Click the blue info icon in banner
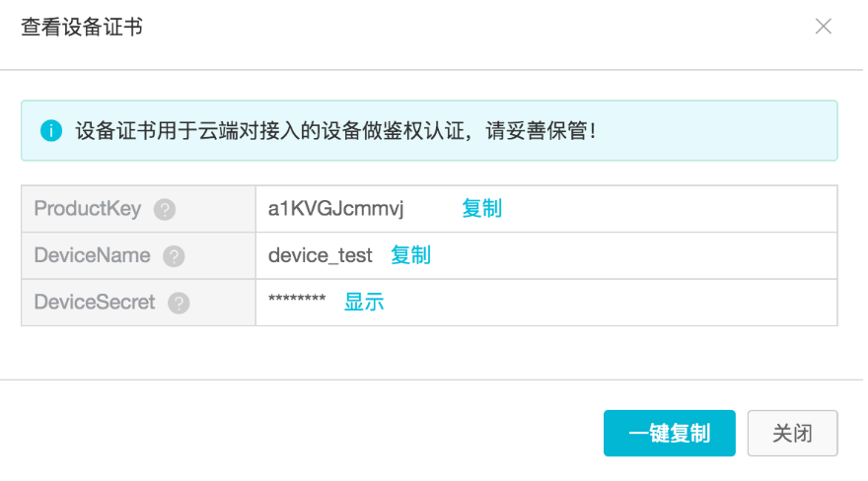Image resolution: width=868 pixels, height=481 pixels. coord(51,131)
